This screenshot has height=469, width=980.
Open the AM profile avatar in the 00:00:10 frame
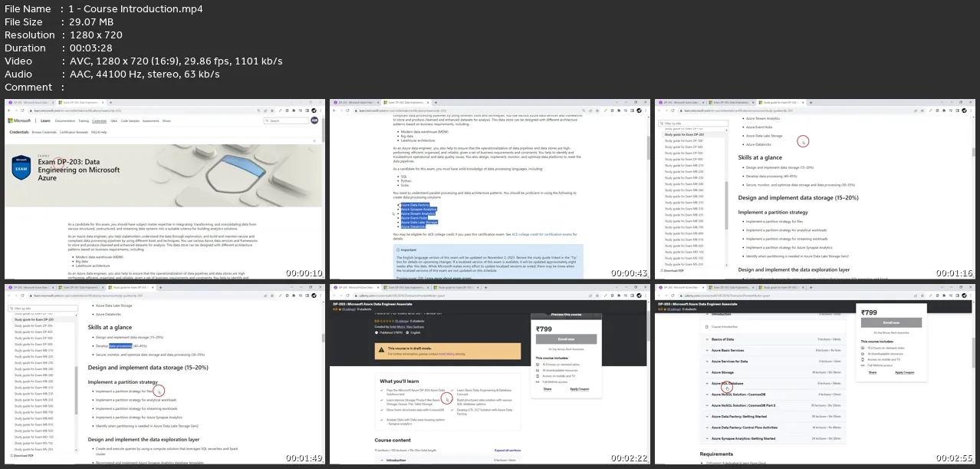pyautogui.click(x=314, y=121)
